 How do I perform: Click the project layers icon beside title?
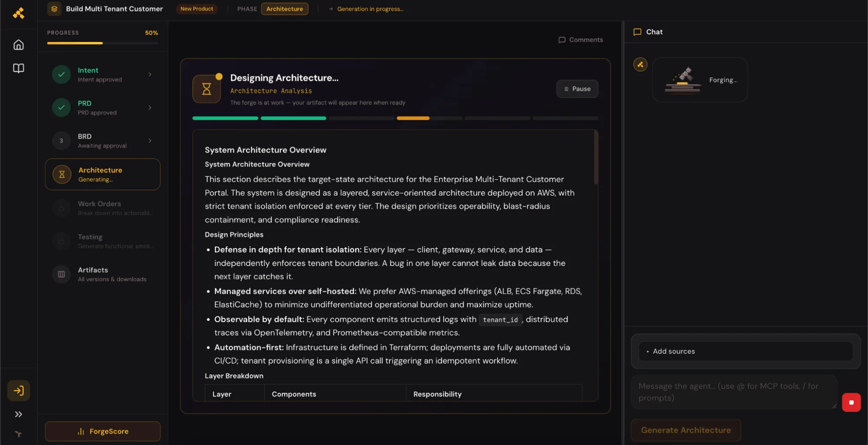54,9
